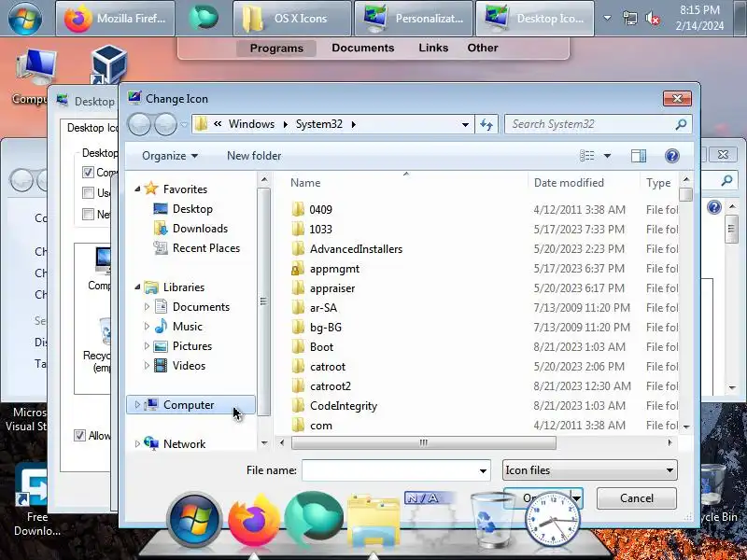Select Network in navigation pane
747x560 pixels.
pos(184,444)
